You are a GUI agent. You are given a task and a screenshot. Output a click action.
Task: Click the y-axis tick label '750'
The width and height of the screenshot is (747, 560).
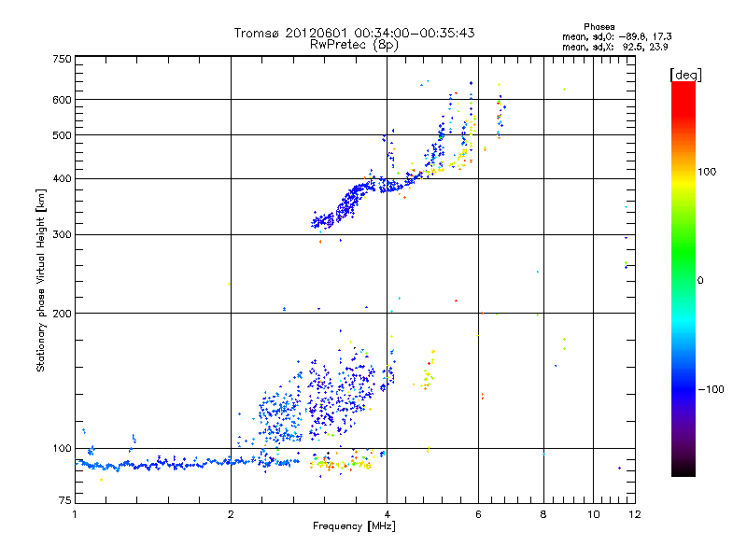coord(62,59)
